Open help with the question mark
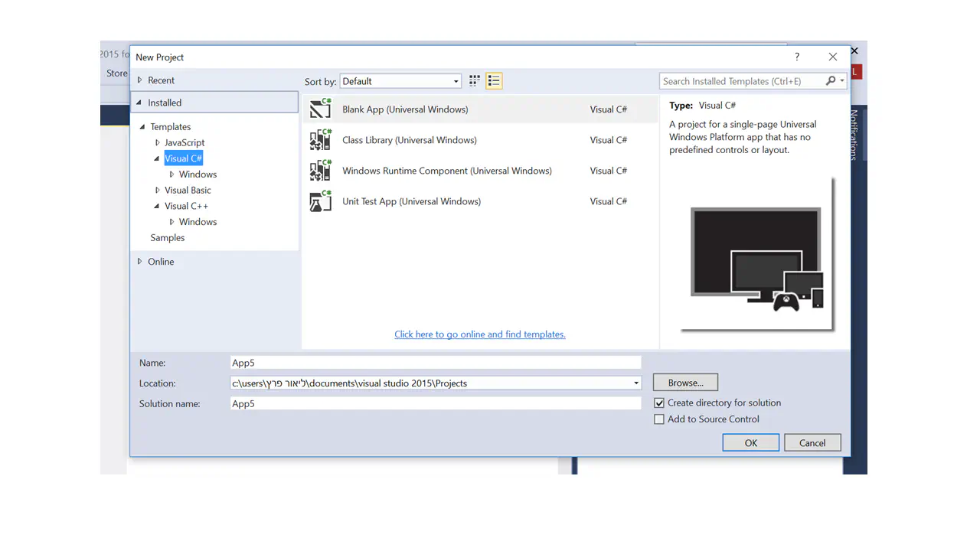 [x=797, y=57]
